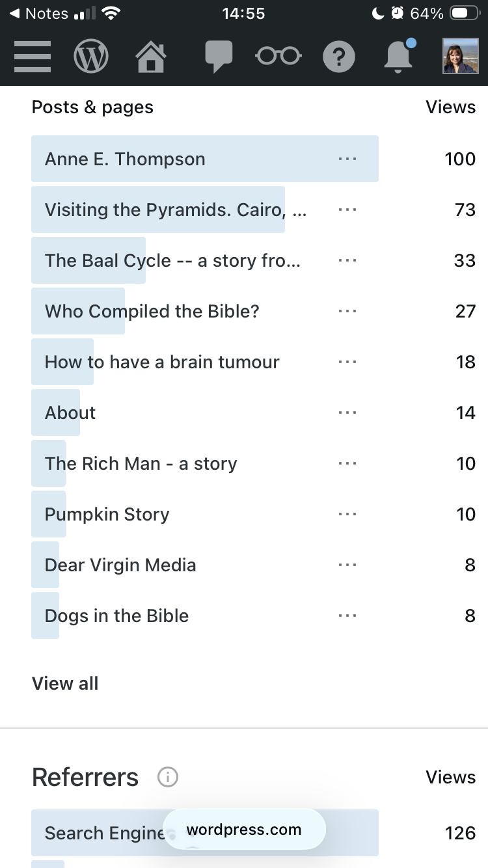Image resolution: width=488 pixels, height=868 pixels.
Task: Go to the home icon
Action: [x=151, y=57]
